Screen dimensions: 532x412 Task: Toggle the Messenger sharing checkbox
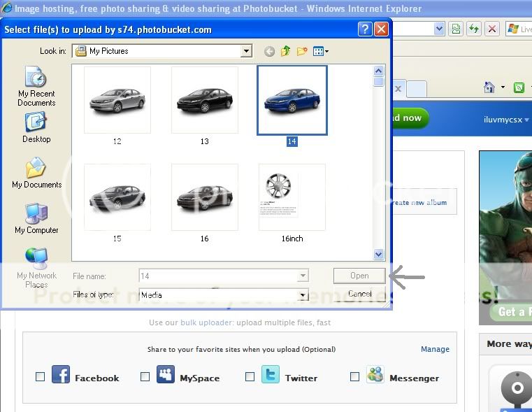click(354, 376)
